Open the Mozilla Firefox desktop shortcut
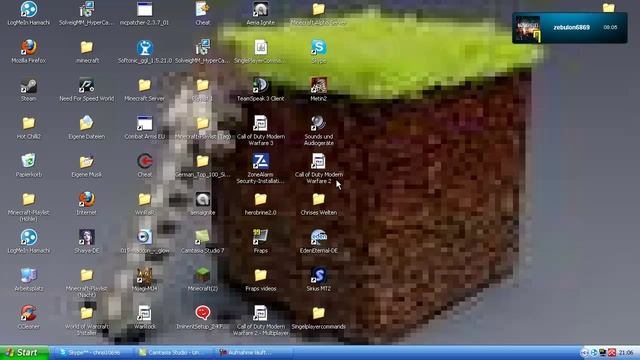Screen dimensions: 640x360 [x=29, y=47]
